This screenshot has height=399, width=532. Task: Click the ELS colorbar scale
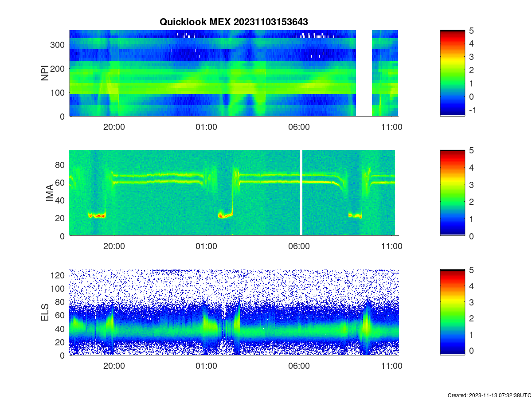click(x=452, y=312)
